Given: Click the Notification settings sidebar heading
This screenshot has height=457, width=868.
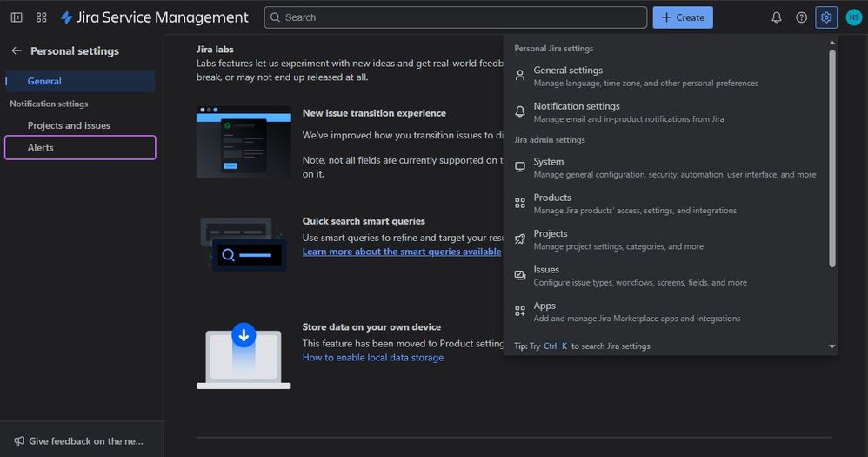Looking at the screenshot, I should tap(49, 104).
